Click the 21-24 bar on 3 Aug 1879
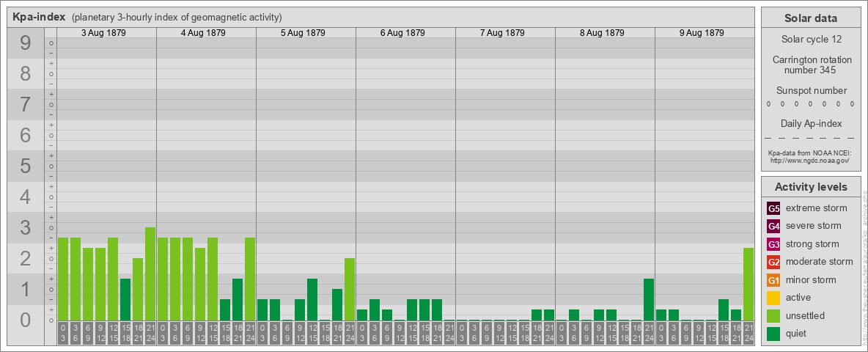The height and width of the screenshot is (352, 868). point(150,274)
